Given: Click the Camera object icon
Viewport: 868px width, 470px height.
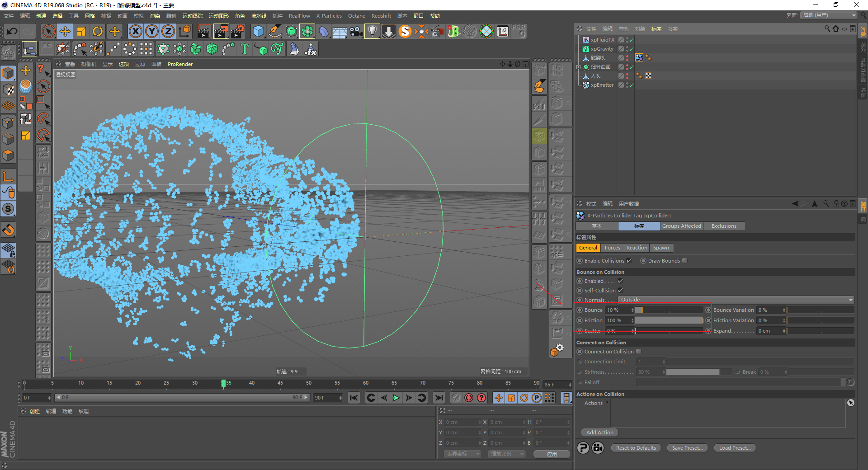Looking at the screenshot, I should click(356, 31).
